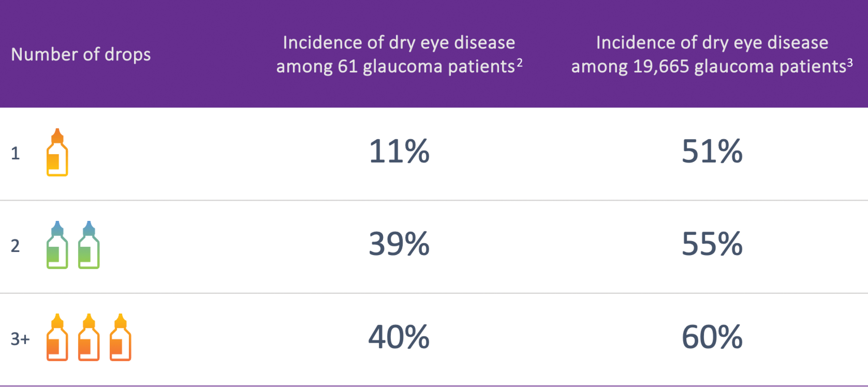Select the 40% value cell
Viewport: 868px width, 390px height.
tap(399, 337)
